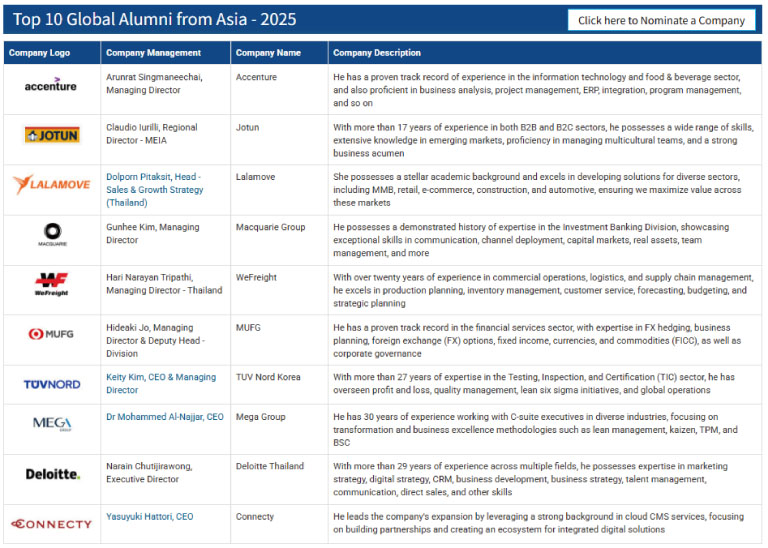Open Keity Kim CEO profile link

pyautogui.click(x=161, y=383)
